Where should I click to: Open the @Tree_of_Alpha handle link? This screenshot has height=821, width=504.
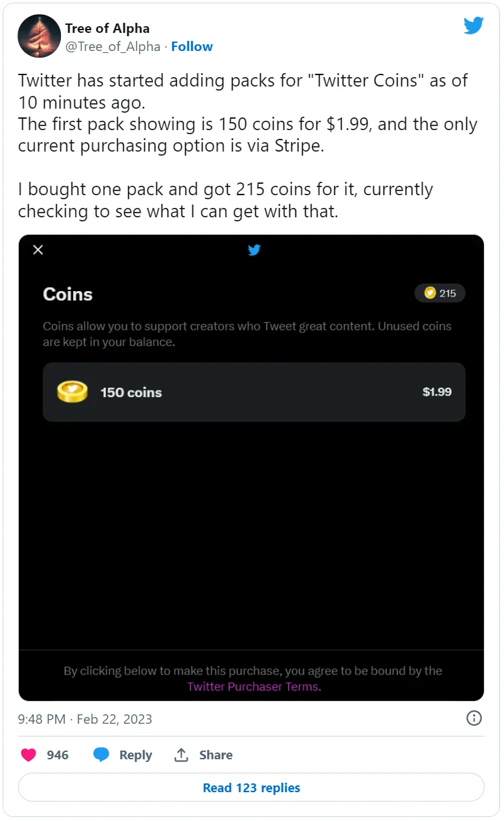pyautogui.click(x=113, y=46)
